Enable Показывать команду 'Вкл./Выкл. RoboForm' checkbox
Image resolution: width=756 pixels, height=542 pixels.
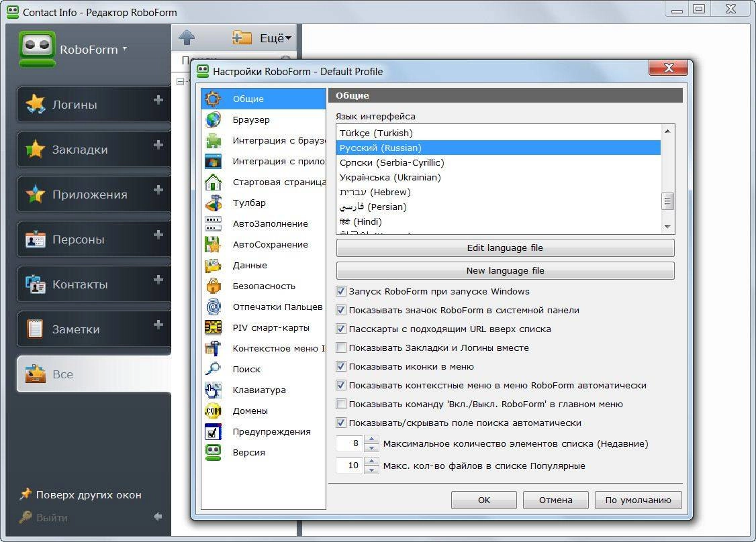coord(341,404)
